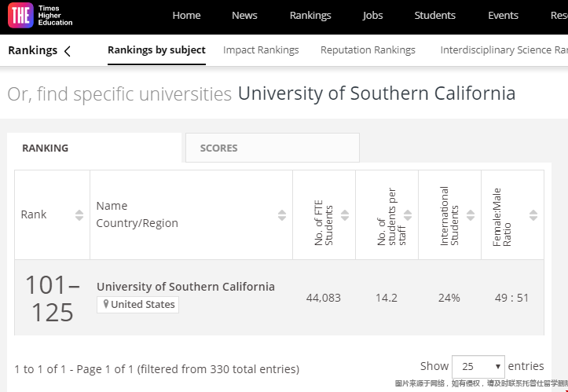The width and height of the screenshot is (568, 392).
Task: Sort by Female:Male Ratio arrows
Action: [533, 215]
